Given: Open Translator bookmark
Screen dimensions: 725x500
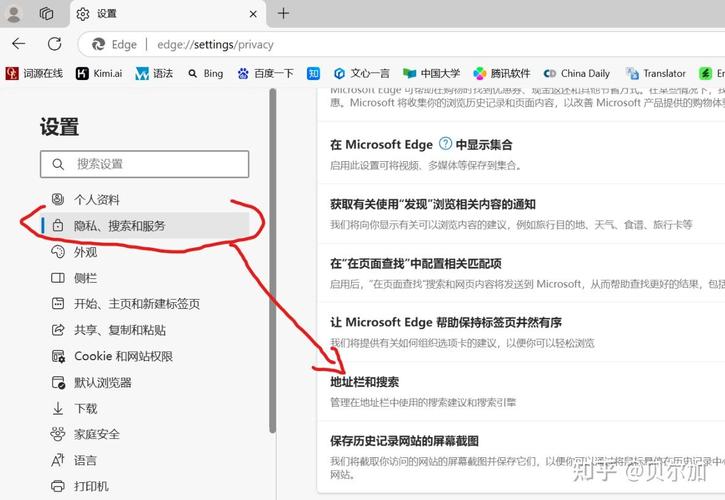Looking at the screenshot, I should coord(656,73).
